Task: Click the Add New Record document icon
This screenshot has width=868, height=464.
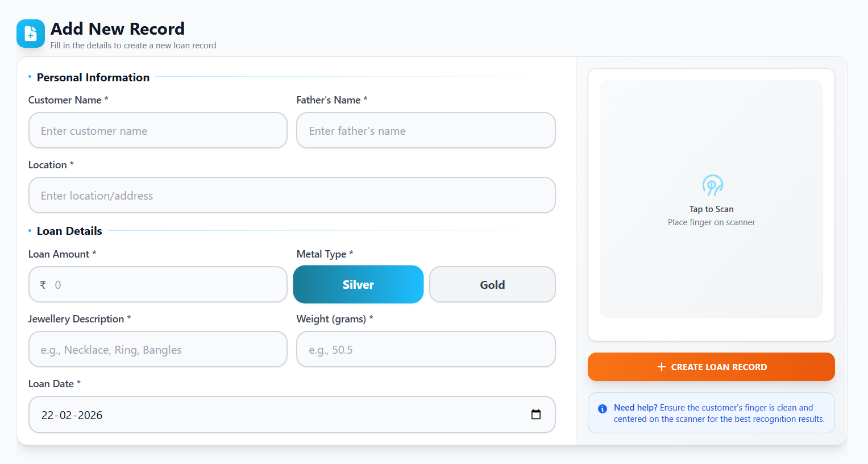Action: point(31,34)
